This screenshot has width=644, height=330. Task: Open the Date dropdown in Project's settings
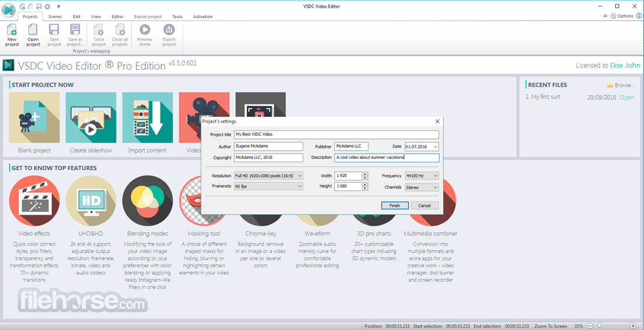point(436,147)
